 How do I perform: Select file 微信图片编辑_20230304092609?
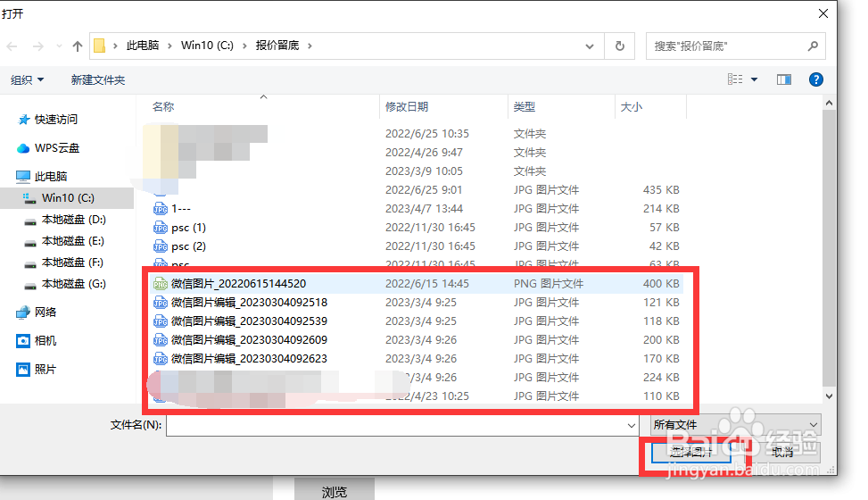pos(249,340)
